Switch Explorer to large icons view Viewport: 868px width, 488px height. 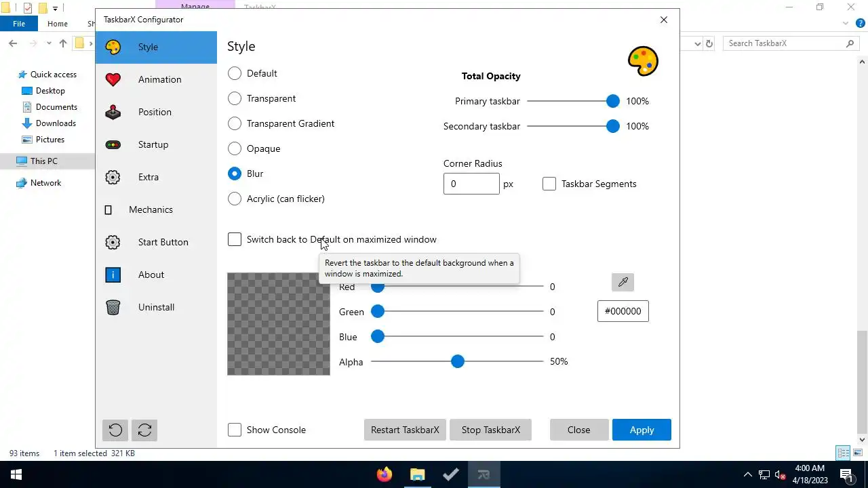857,453
